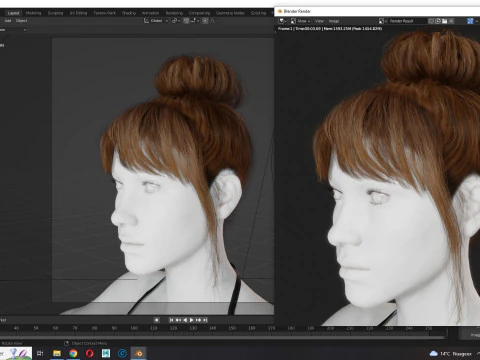Open the Add menu in 3D viewport
This screenshot has height=360, width=480.
(8, 21)
